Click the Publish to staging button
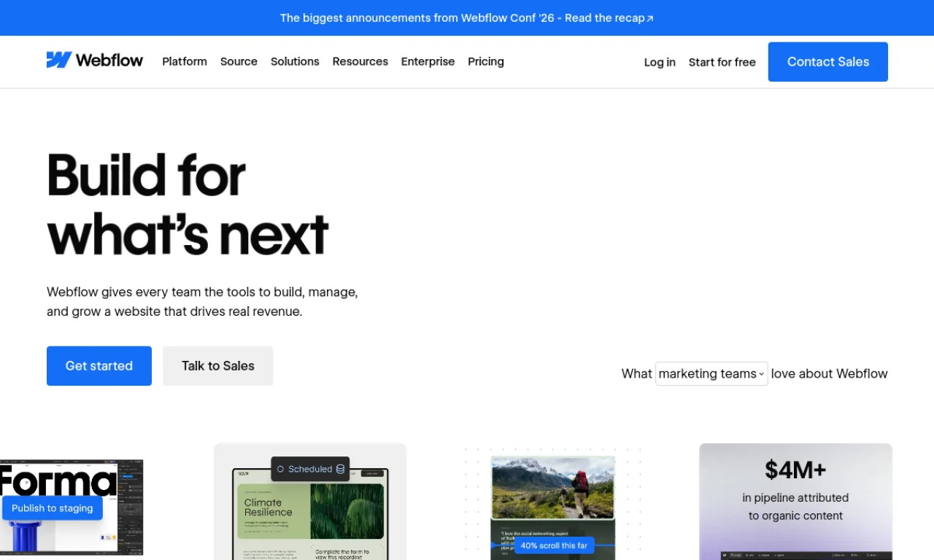Image resolution: width=934 pixels, height=560 pixels. pyautogui.click(x=53, y=508)
